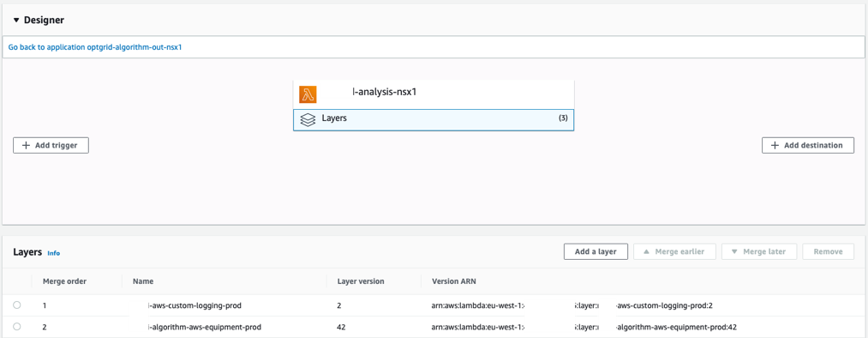
Task: Click the Merge order column header
Action: tap(65, 281)
